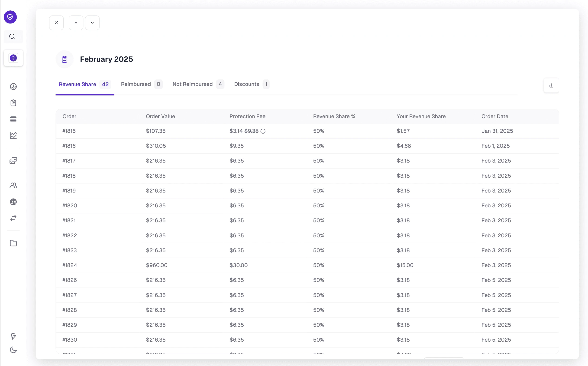
Task: Click the download export button
Action: pos(551,85)
